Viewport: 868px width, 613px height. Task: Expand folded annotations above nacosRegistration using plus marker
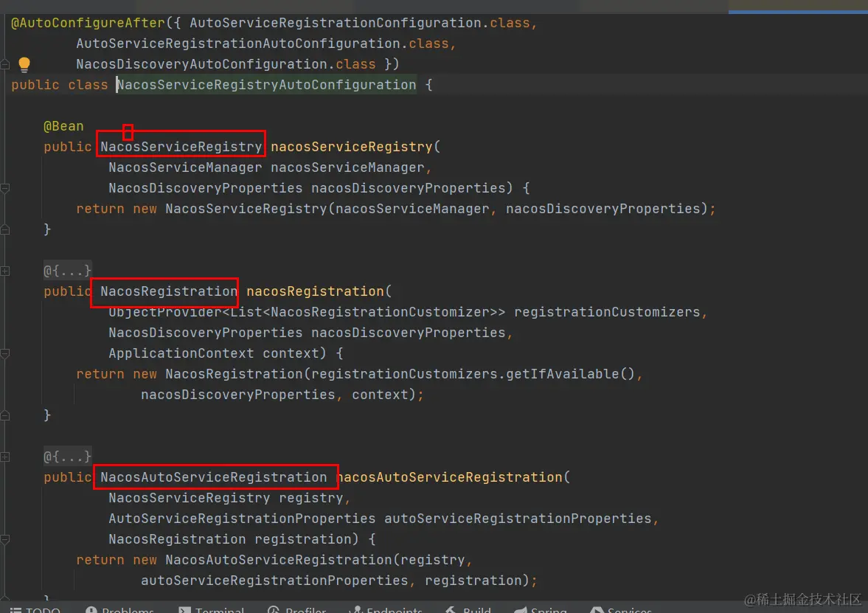5,271
